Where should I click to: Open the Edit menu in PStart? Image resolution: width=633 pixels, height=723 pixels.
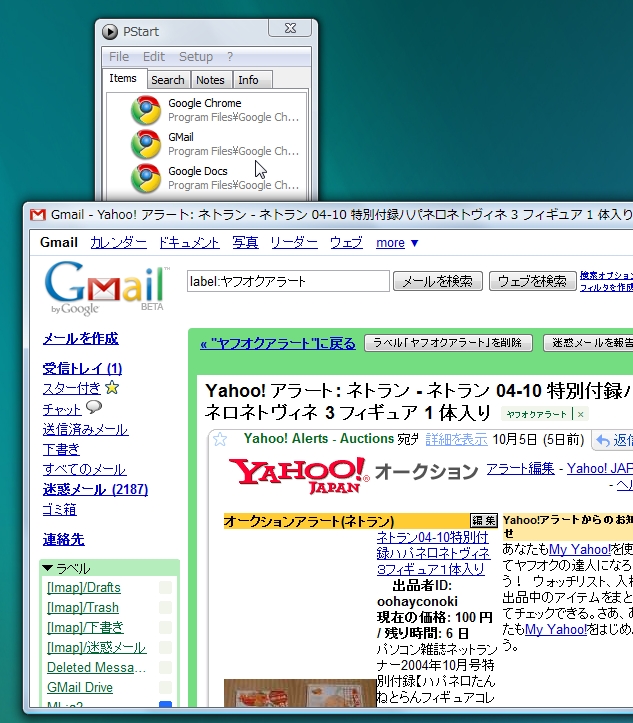pyautogui.click(x=154, y=56)
